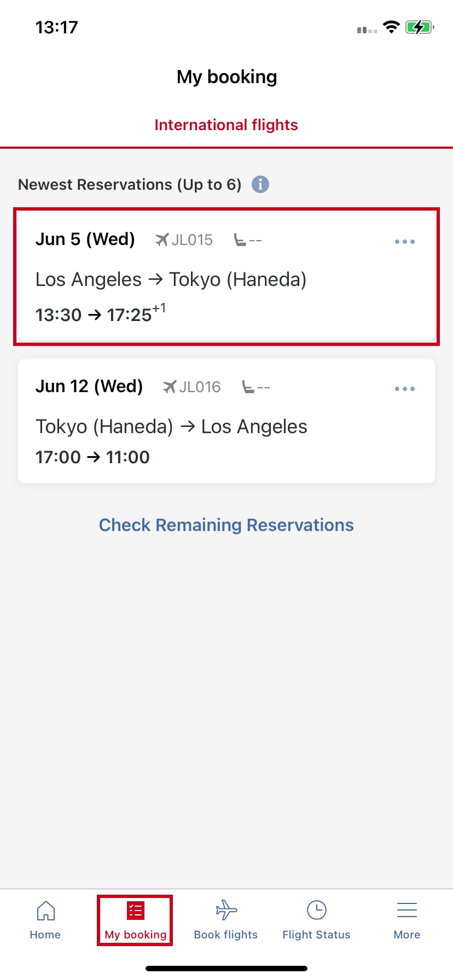Tap the Home house icon
The image size is (453, 980).
click(45, 911)
